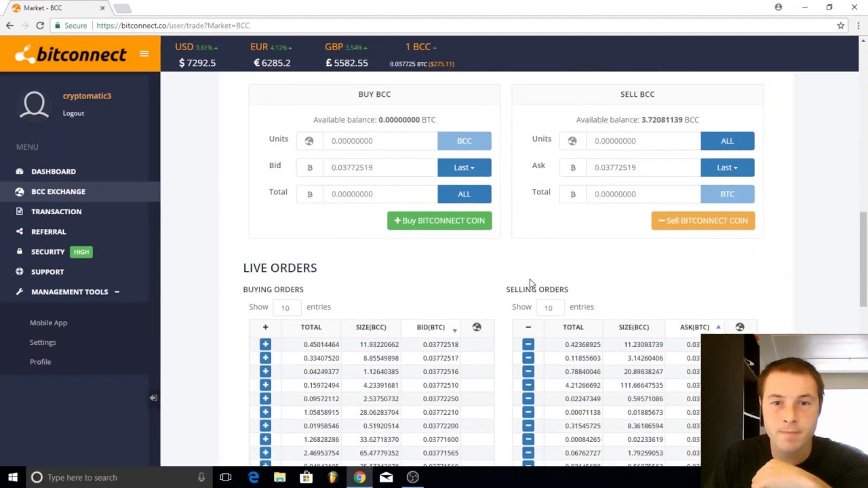Open the Bid price Last dropdown

[464, 167]
